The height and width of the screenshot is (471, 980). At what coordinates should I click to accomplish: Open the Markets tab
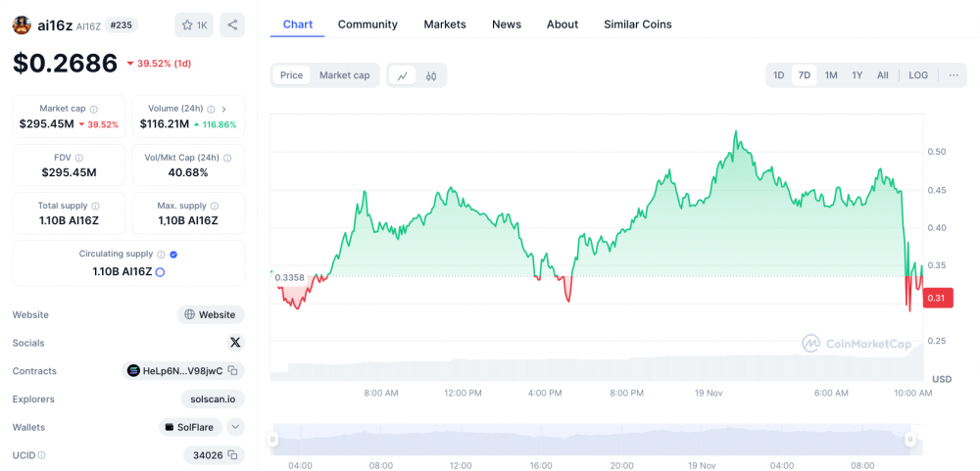tap(444, 24)
